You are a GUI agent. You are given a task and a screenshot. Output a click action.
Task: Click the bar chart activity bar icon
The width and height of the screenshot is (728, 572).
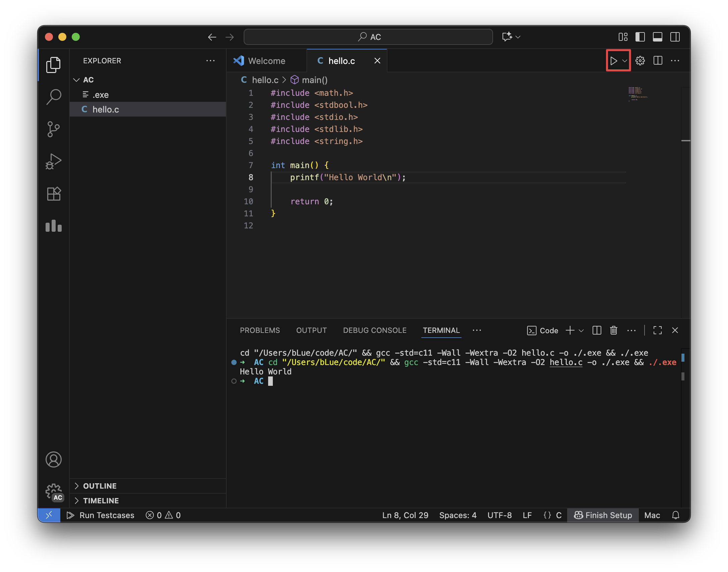53,226
